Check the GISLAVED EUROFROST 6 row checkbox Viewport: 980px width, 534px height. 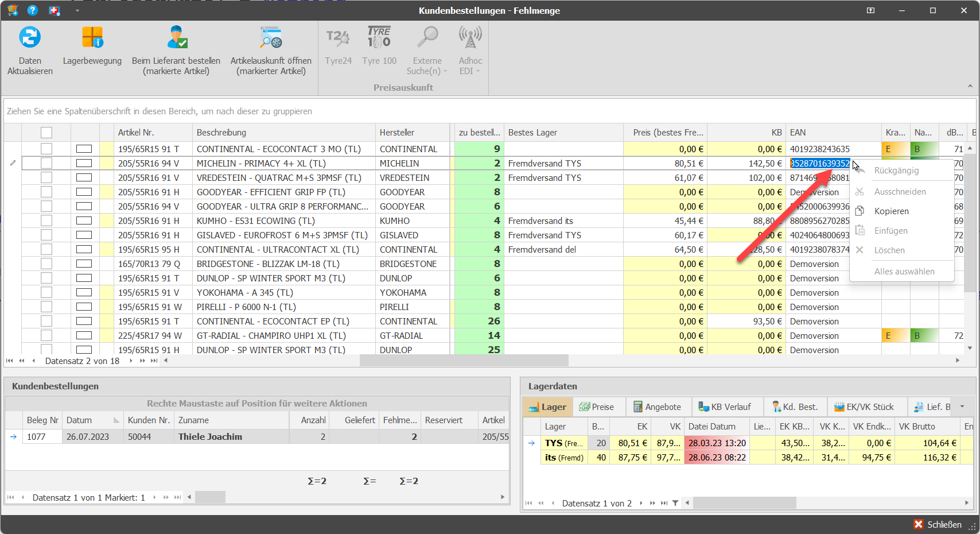pos(46,235)
